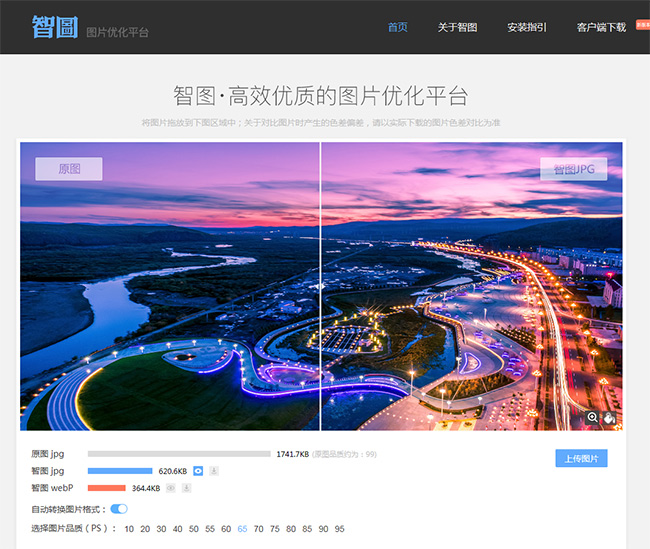This screenshot has width=650, height=549.
Task: Toggle the 自动转换图片格式 switch
Action: 119,509
